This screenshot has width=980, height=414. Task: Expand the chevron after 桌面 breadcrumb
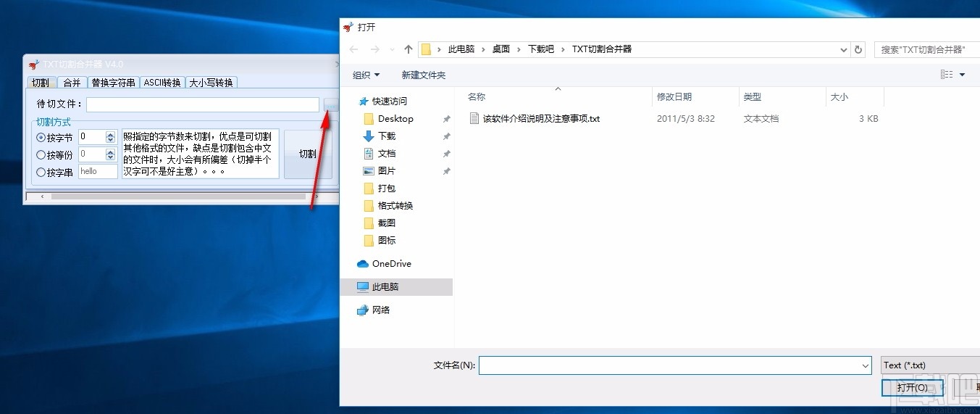519,49
